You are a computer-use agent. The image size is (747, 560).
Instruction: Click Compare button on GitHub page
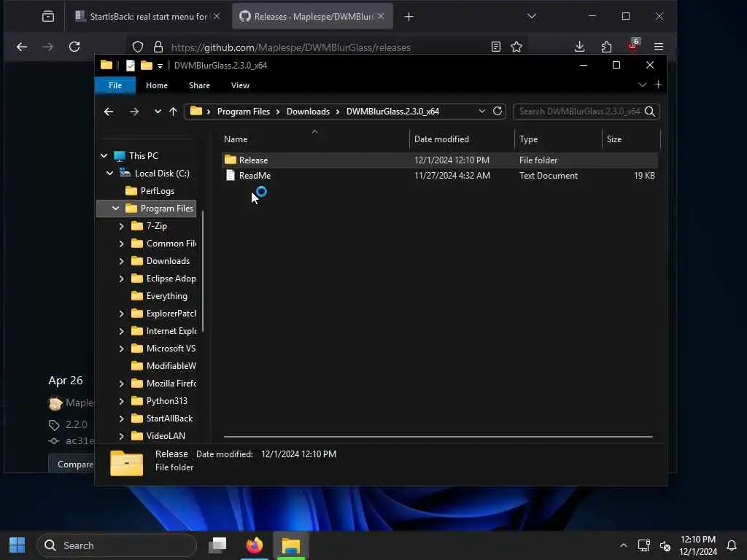[71, 464]
